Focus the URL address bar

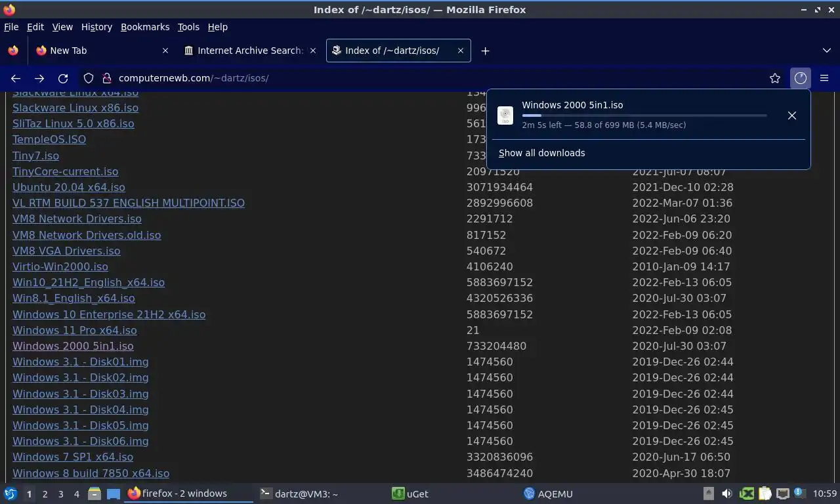[x=433, y=78]
